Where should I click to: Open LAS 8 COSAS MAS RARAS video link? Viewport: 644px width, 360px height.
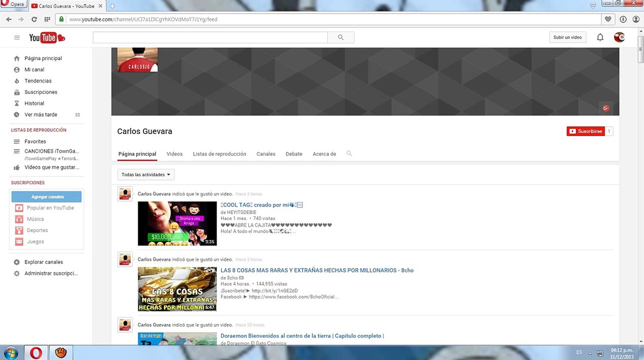pyautogui.click(x=317, y=270)
